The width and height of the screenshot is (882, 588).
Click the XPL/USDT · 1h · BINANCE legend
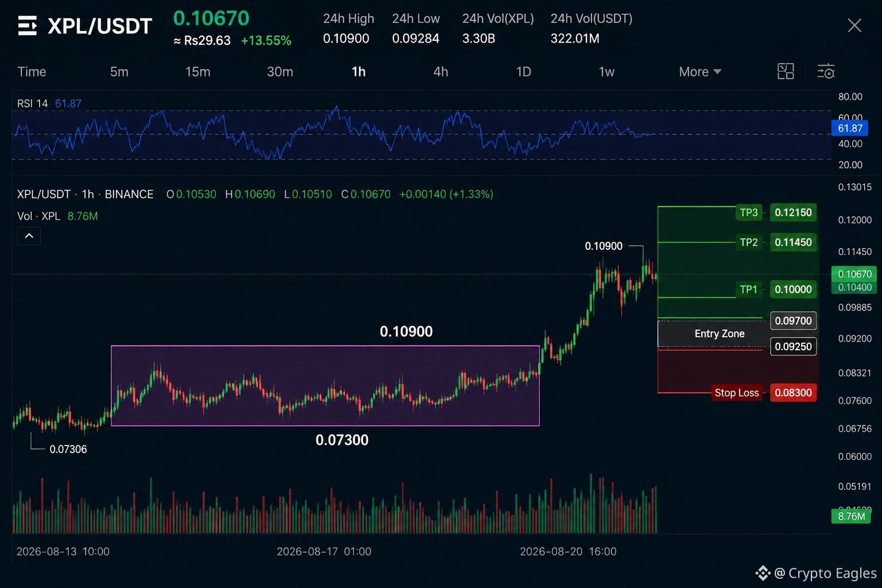tap(86, 194)
